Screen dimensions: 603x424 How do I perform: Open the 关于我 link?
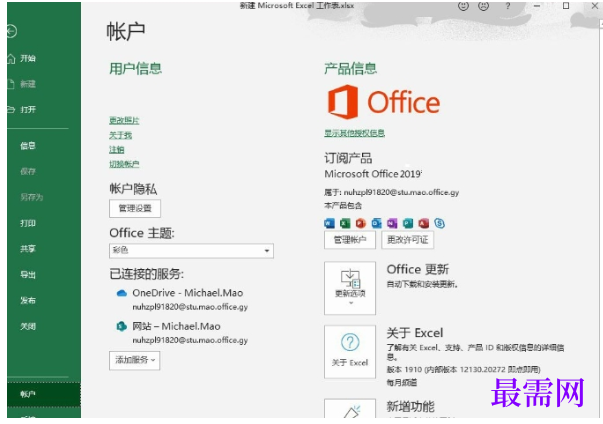point(120,135)
